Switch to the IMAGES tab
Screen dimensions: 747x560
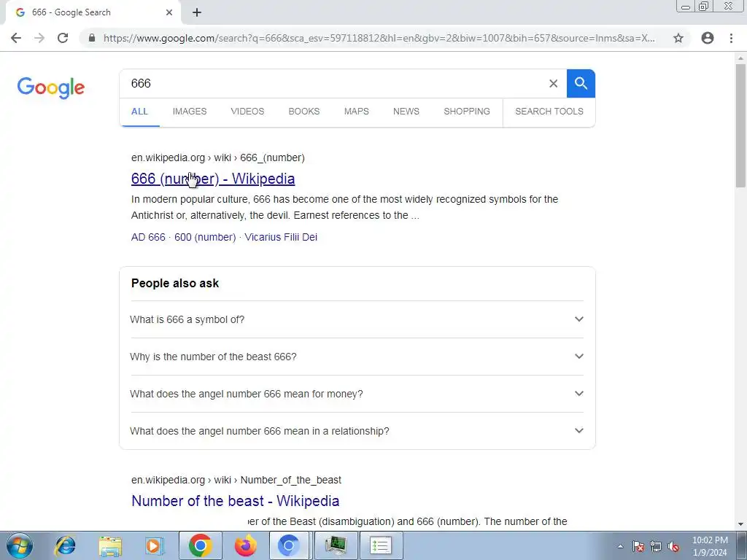click(190, 112)
